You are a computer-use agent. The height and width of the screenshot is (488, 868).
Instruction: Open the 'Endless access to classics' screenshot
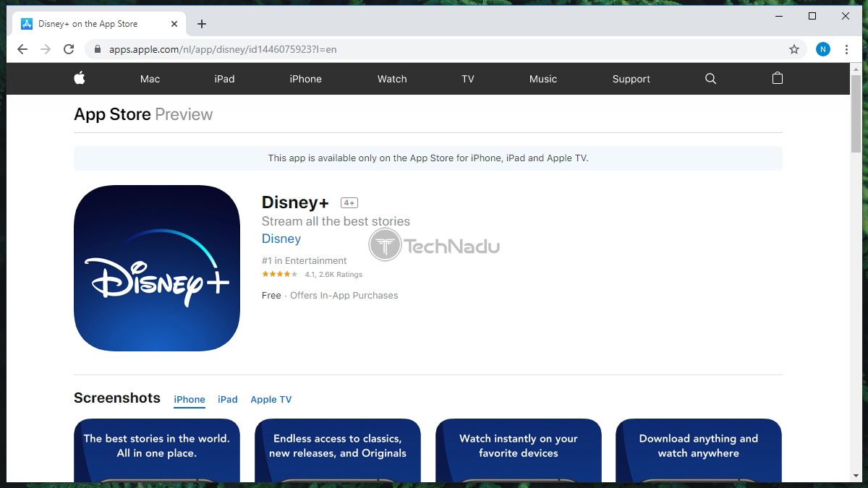point(338,450)
